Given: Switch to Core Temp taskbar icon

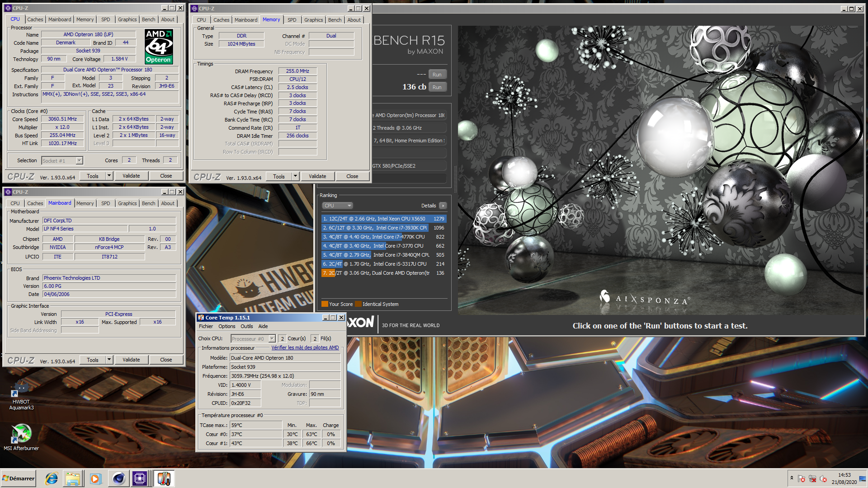Looking at the screenshot, I should (x=164, y=479).
